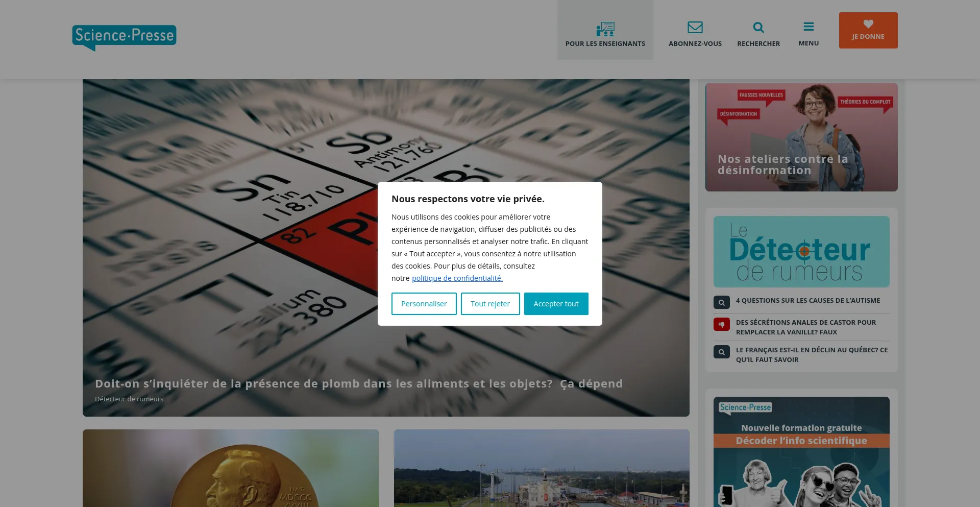This screenshot has height=507, width=980.
Task: Click the envelope subscribe icon
Action: (695, 27)
